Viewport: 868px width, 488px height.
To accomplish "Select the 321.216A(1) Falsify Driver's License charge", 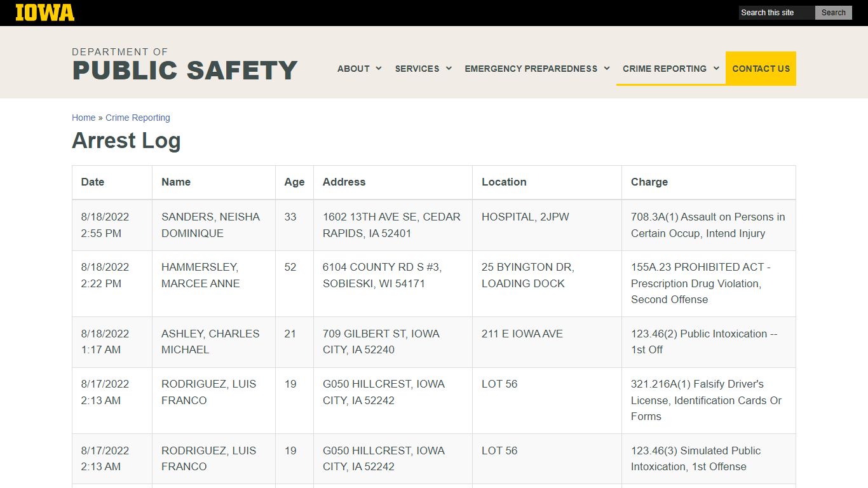I will 707,400.
